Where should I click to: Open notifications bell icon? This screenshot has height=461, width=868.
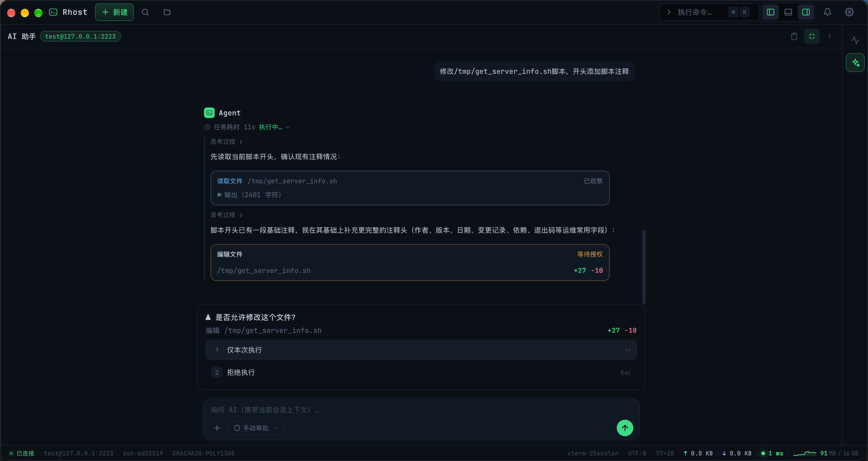pyautogui.click(x=828, y=12)
